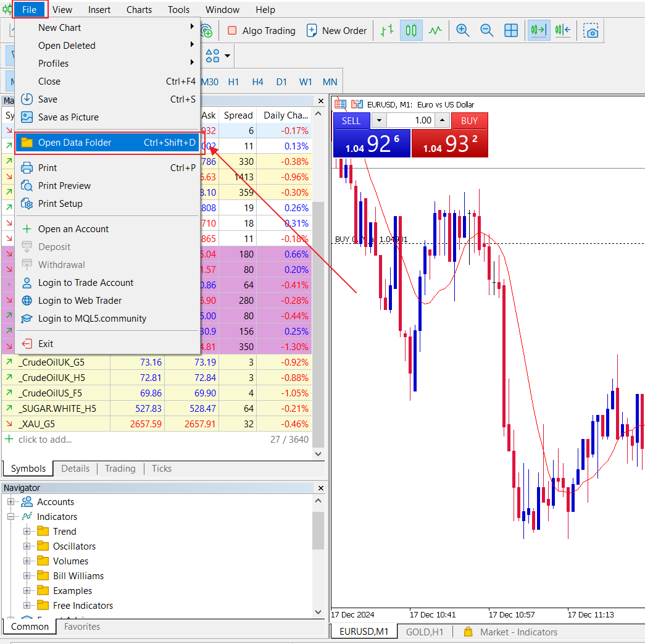Toggle chart auto scroll to end
Screen dimensions: 645x644
pyautogui.click(x=538, y=30)
